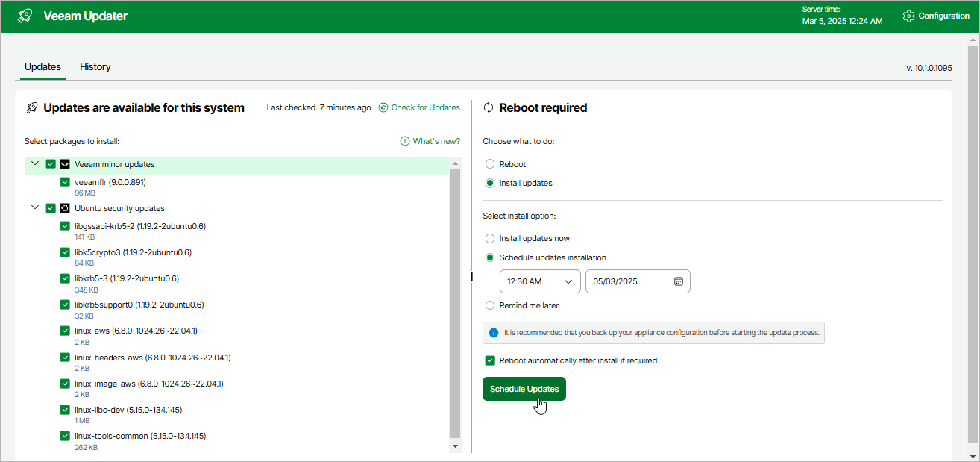Click the Ubuntu security updates logo icon
Image resolution: width=980 pixels, height=462 pixels.
tap(65, 208)
